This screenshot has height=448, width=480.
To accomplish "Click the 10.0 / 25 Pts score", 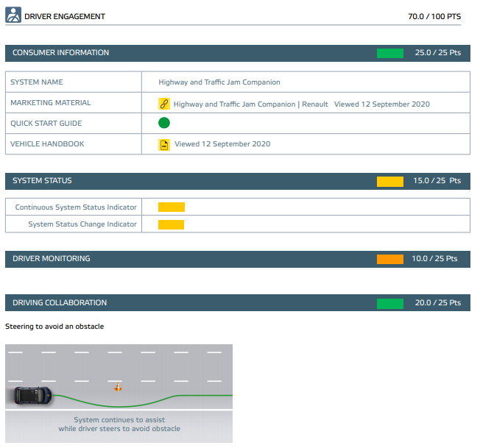I will point(434,258).
